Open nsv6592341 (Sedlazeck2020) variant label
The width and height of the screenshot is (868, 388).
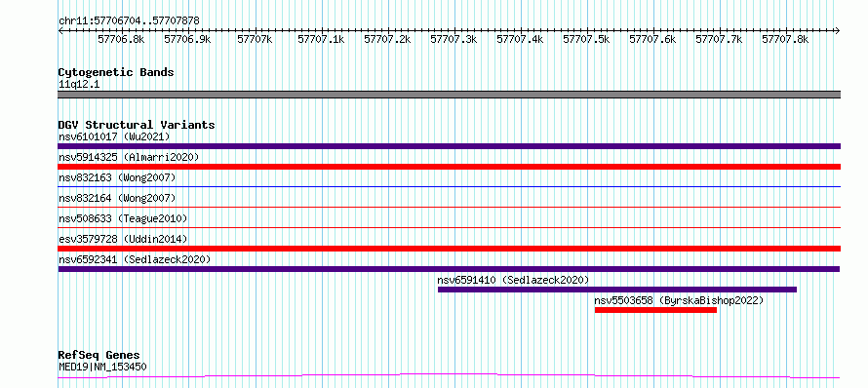click(135, 259)
